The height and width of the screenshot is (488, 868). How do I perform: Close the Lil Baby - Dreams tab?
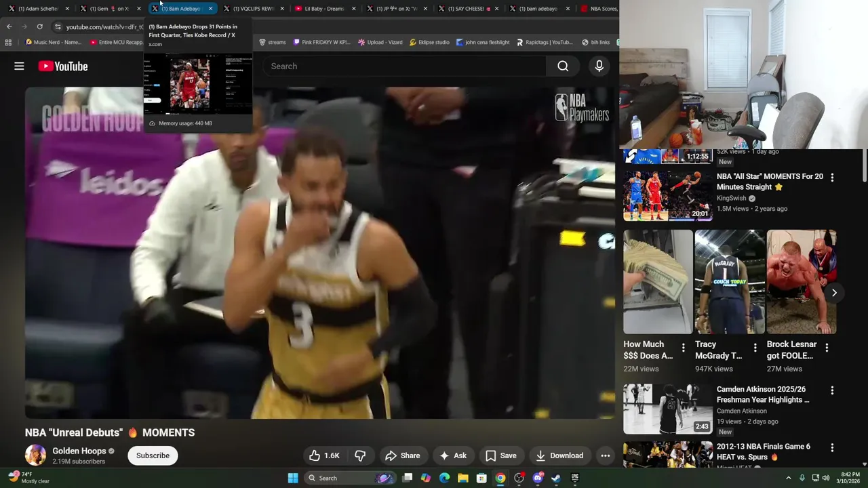pos(353,9)
